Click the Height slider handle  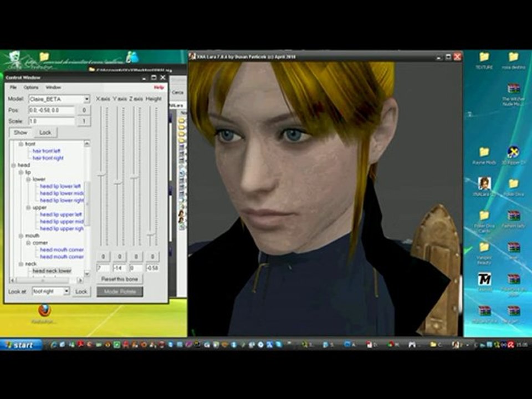click(x=151, y=234)
